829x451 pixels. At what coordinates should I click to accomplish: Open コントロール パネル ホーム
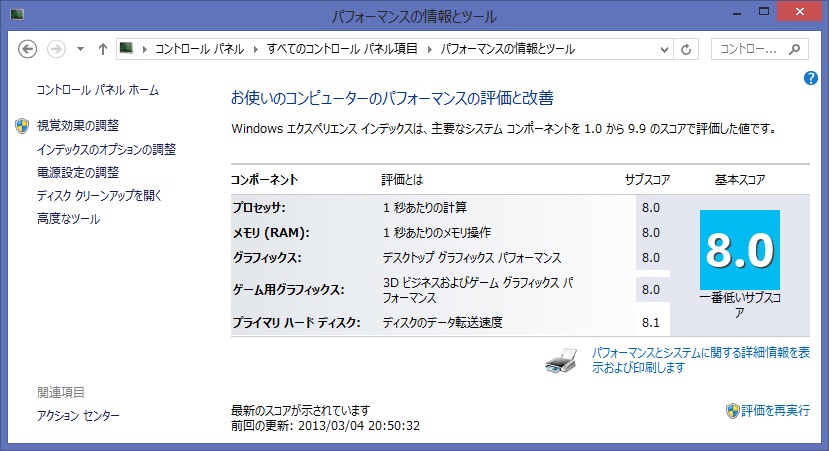tap(97, 90)
